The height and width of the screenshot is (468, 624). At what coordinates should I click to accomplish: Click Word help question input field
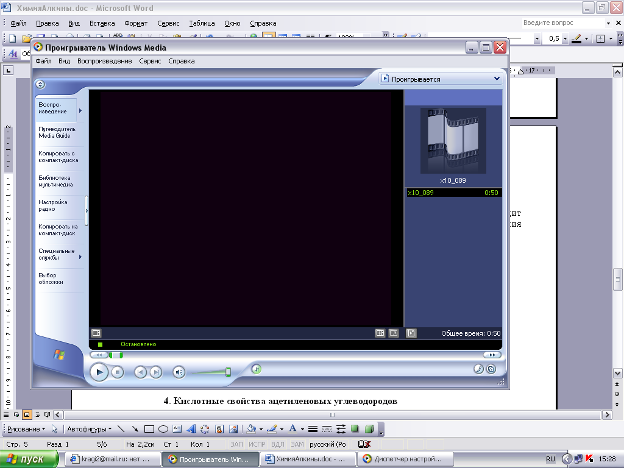[564, 23]
